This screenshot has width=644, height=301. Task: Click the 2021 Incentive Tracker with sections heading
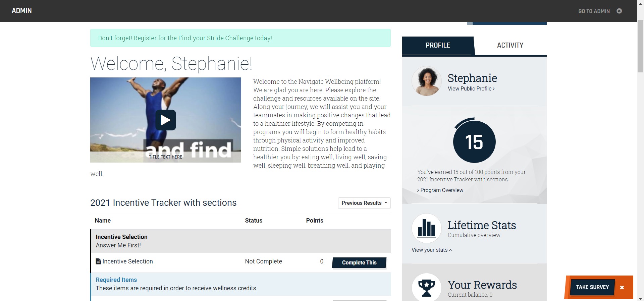coord(163,203)
